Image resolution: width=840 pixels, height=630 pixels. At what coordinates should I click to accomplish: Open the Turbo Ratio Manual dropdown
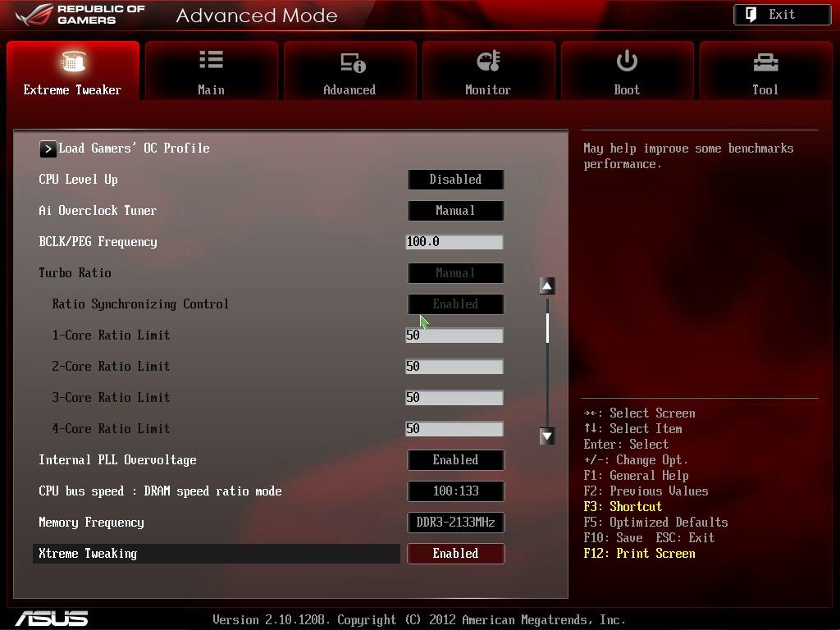coord(455,273)
